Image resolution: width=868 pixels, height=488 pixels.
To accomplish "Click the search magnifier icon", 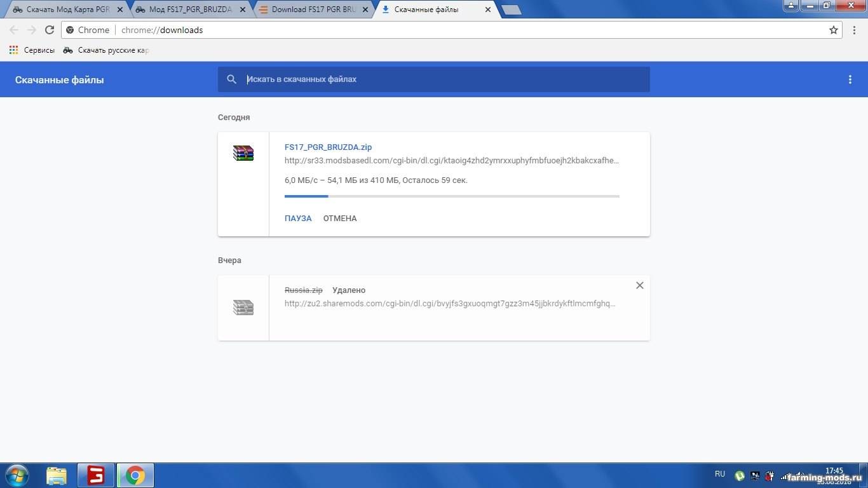I will click(x=232, y=79).
